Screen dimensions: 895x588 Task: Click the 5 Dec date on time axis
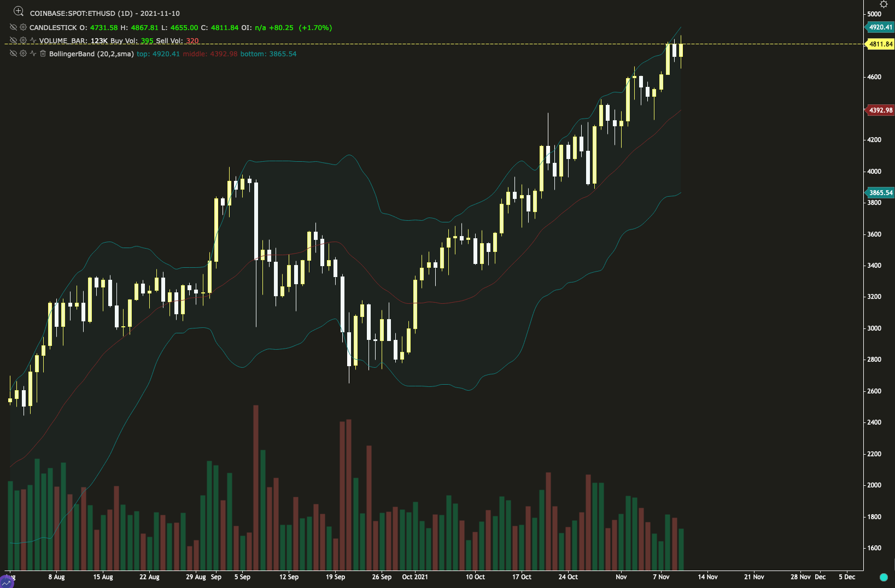(x=847, y=577)
